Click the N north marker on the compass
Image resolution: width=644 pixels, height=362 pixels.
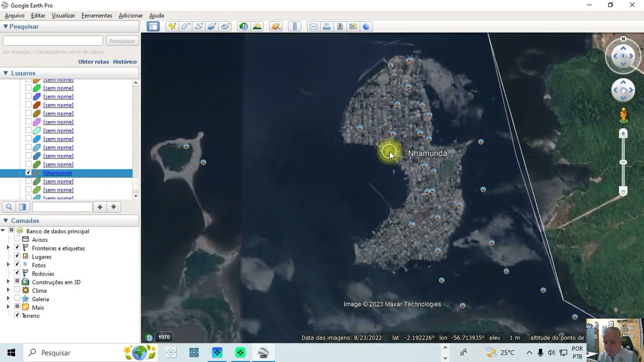[623, 39]
